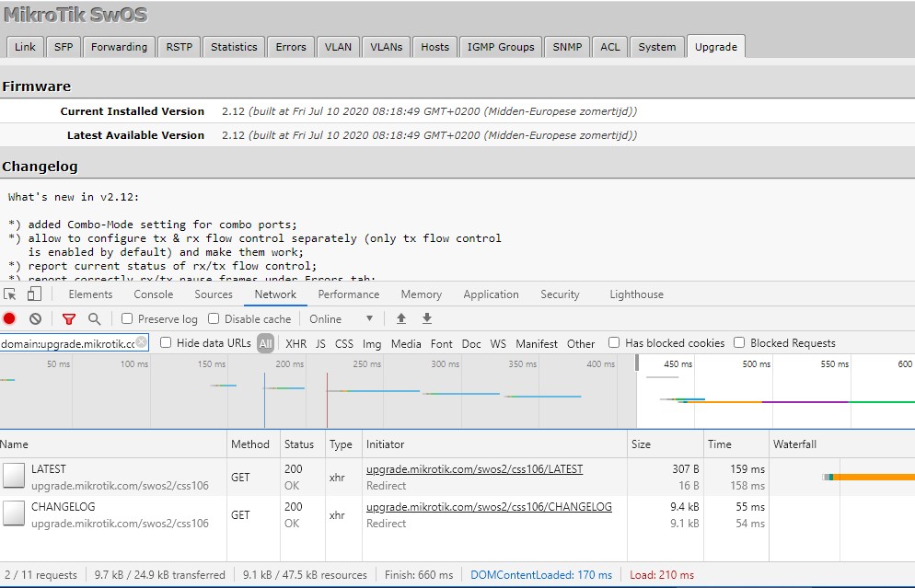Grab the timeline overview selection handle
The width and height of the screenshot is (915, 588).
point(637,363)
